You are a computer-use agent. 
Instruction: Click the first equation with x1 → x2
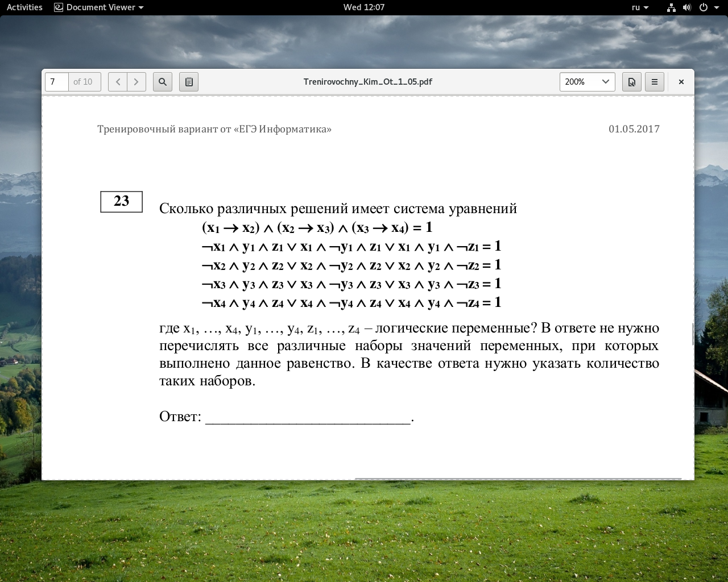click(x=317, y=227)
